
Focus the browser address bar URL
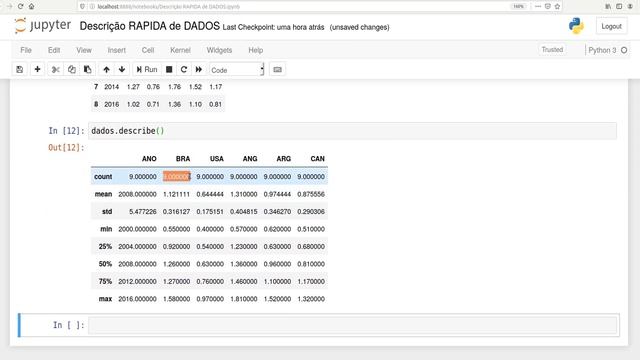[x=169, y=7]
